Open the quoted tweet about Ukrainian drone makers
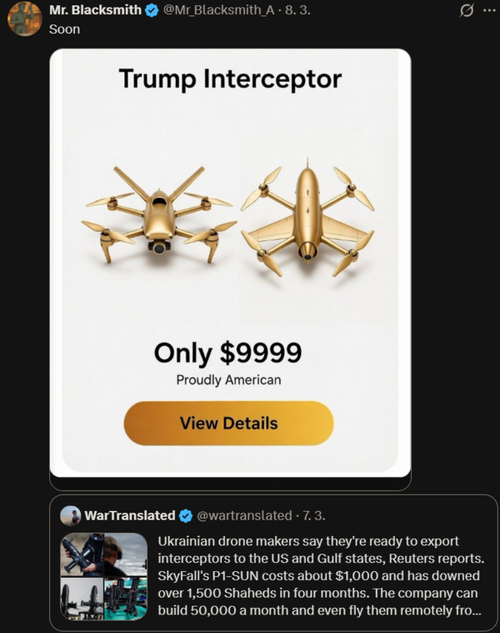Viewport: 500px width, 633px height. click(x=274, y=563)
